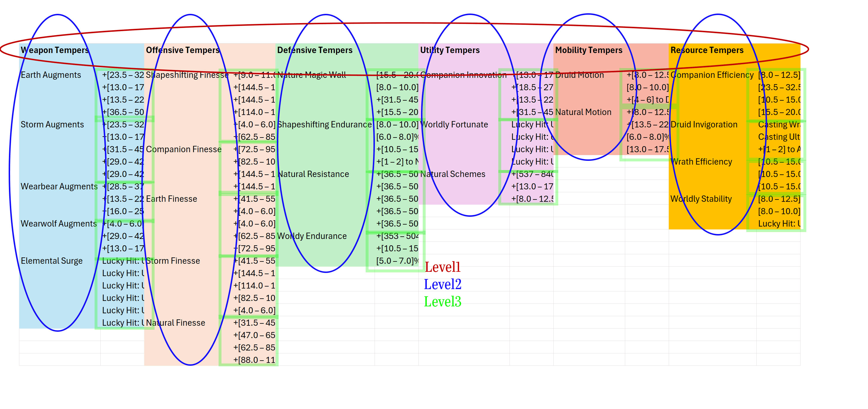Select the Defensive Tempers header cell
Viewport: 868px width, 409px height.
(325, 50)
